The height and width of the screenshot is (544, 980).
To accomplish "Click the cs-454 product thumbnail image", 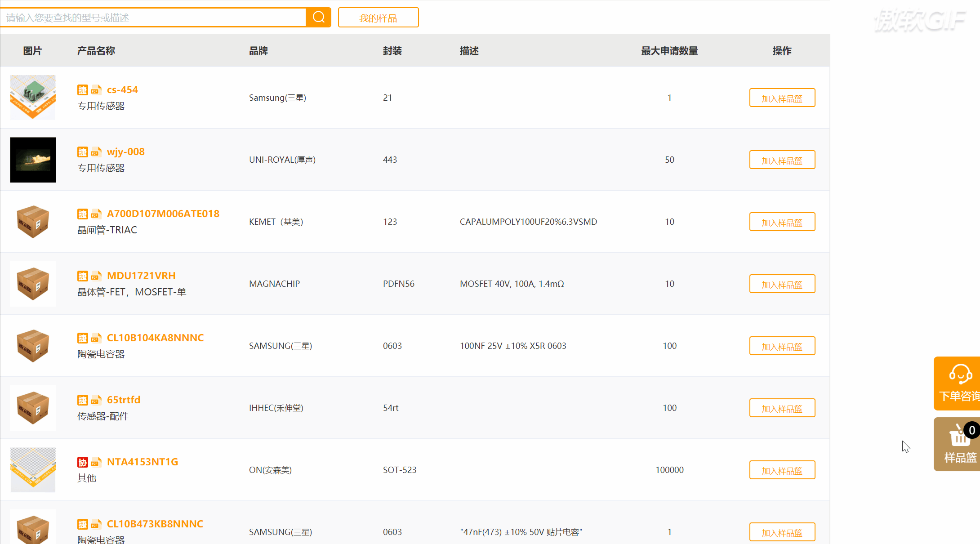I will click(33, 98).
